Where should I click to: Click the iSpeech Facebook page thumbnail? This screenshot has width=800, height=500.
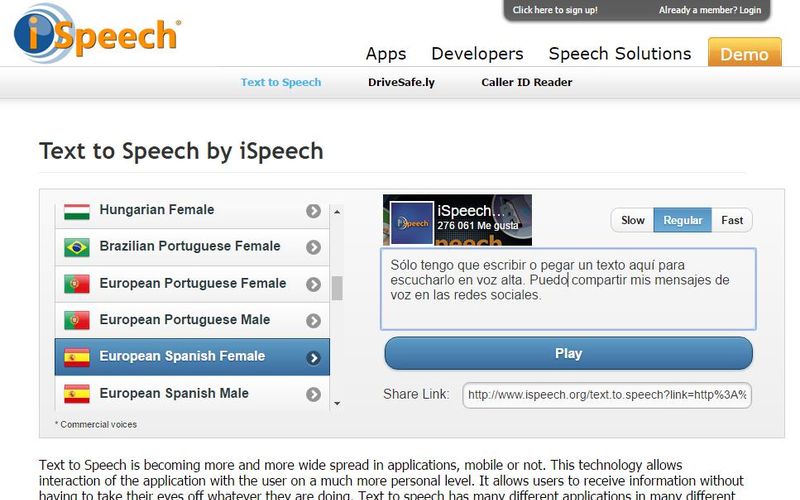tap(412, 223)
